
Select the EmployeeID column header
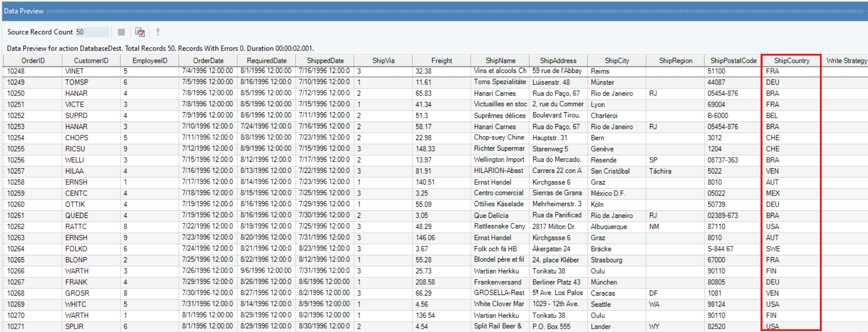149,61
